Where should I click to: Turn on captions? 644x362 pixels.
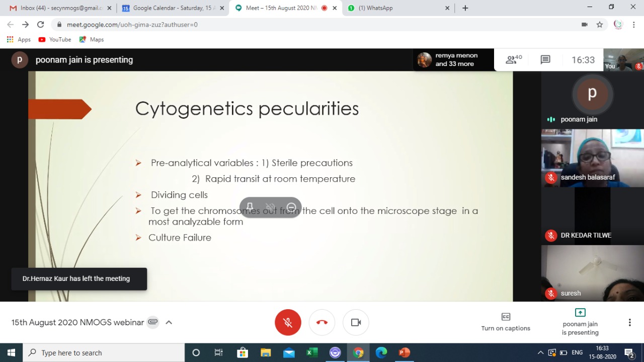(506, 322)
